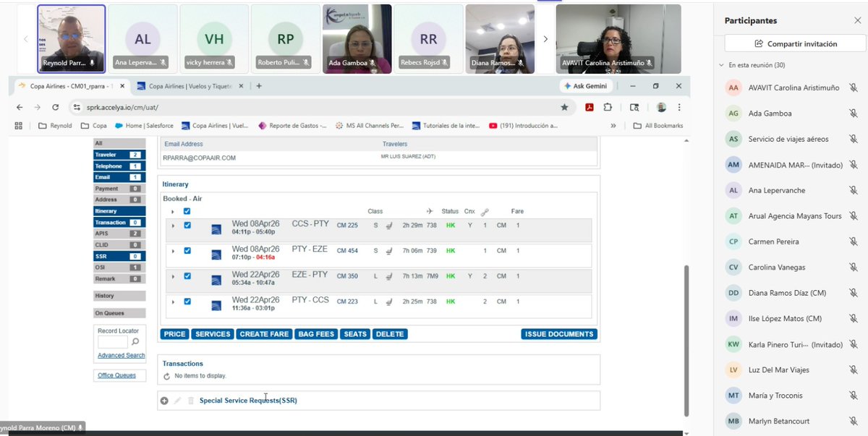Click the browser back arrow
This screenshot has width=868, height=436.
pos(20,107)
